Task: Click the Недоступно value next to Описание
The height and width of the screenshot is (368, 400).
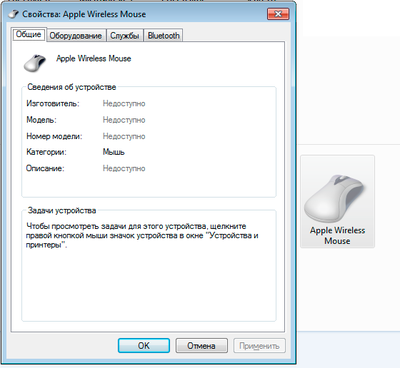Action: point(124,168)
